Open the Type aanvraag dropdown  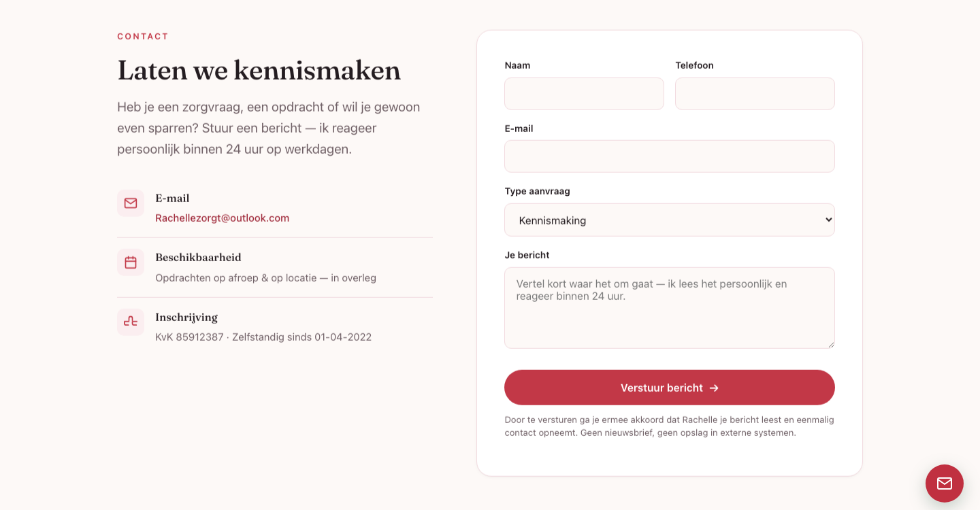(670, 220)
